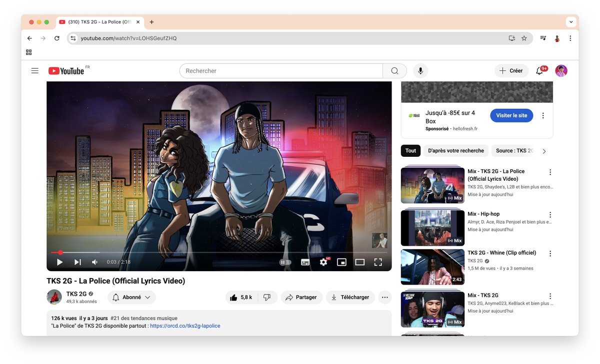Viewport: 600px width, 364px height.
Task: View site information icon in address bar
Action: tap(73, 38)
